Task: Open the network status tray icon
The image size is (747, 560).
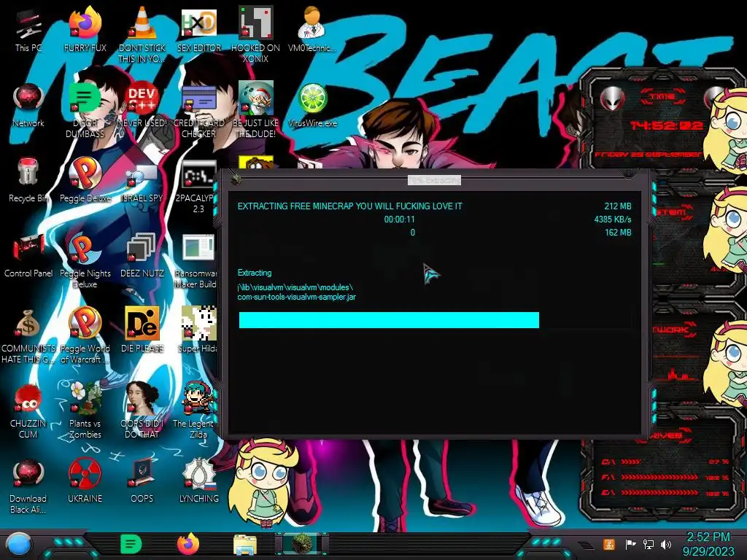Action: click(x=649, y=544)
